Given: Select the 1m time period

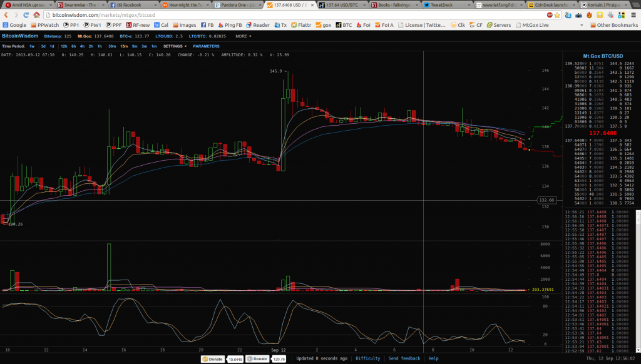Looking at the screenshot, I should pos(154,46).
